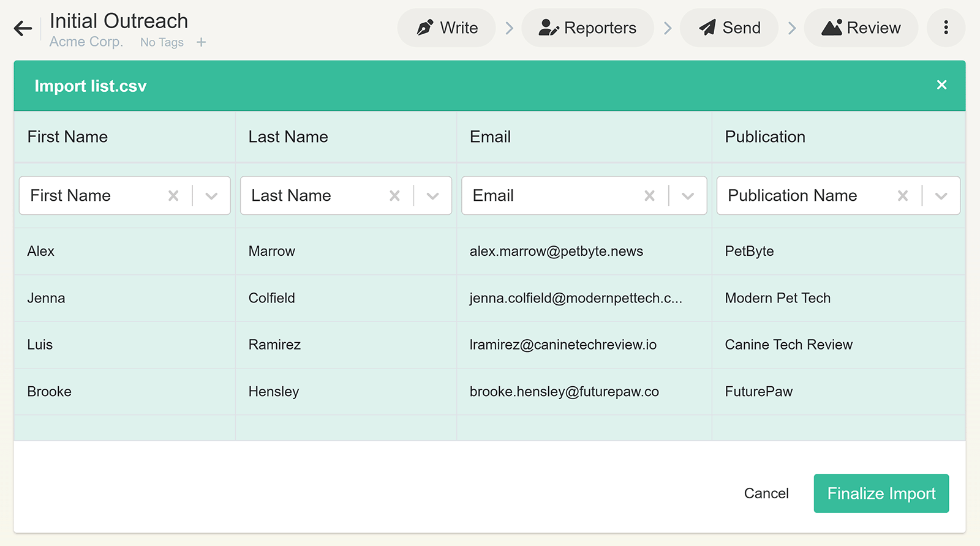Image resolution: width=980 pixels, height=546 pixels.
Task: Click the cell containing Ramirez
Action: 346,345
